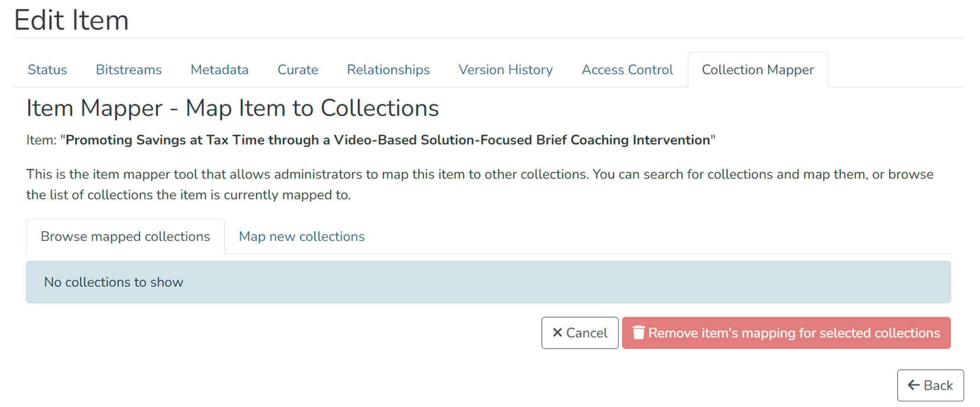Screen dimensions: 980x407
Task: Switch to the Status tab
Action: click(x=47, y=70)
